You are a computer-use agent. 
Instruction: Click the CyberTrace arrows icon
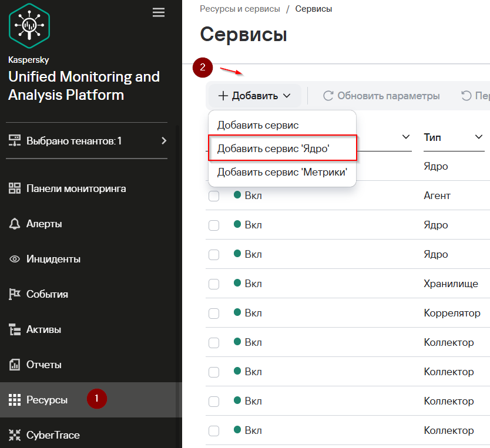14,435
